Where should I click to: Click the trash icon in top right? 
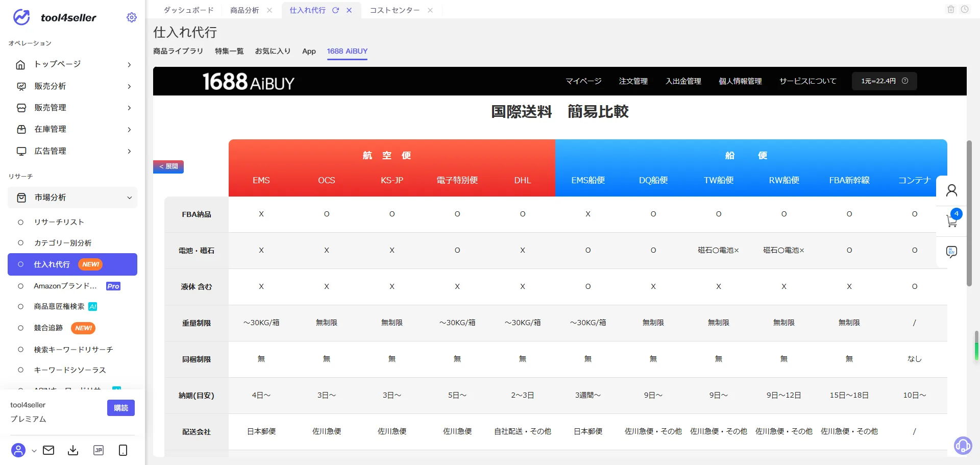point(951,9)
